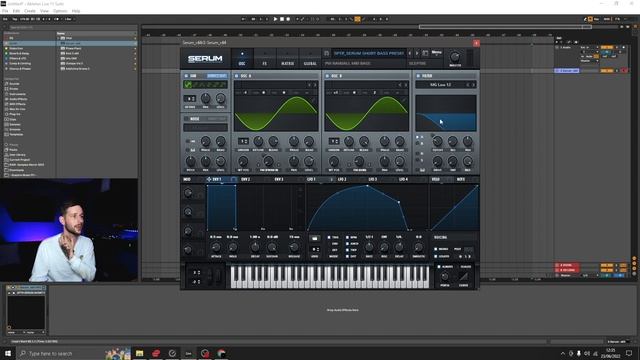
Task: Open Windows notification center icon
Action: pos(629,353)
